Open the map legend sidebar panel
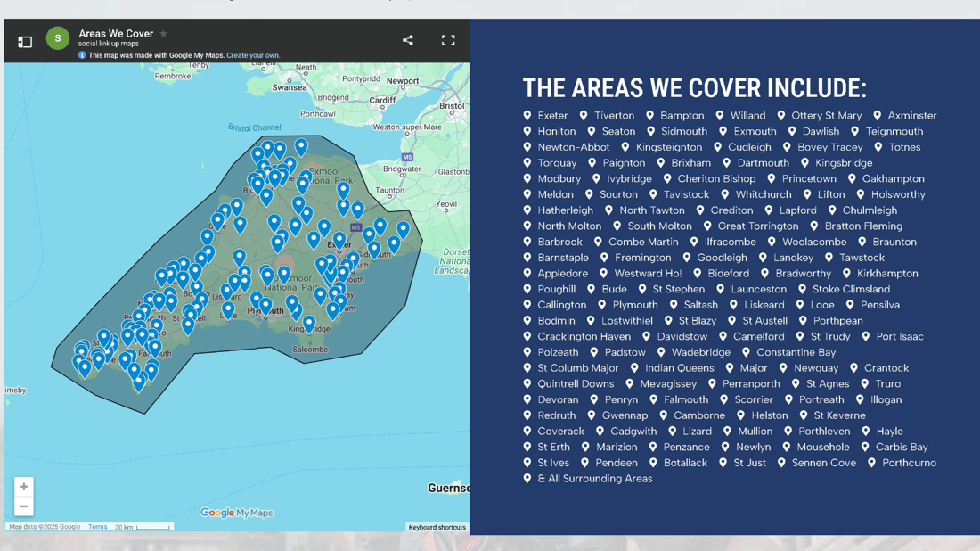 [25, 41]
